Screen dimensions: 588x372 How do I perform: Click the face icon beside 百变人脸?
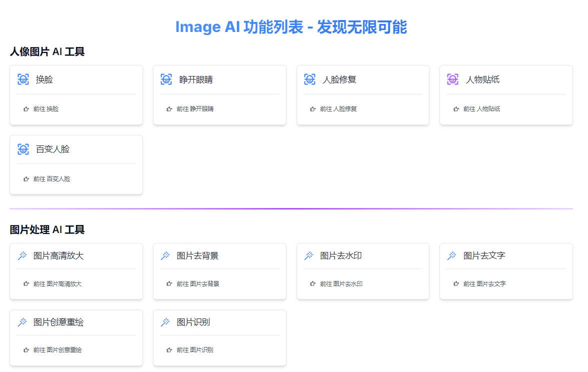pos(23,149)
